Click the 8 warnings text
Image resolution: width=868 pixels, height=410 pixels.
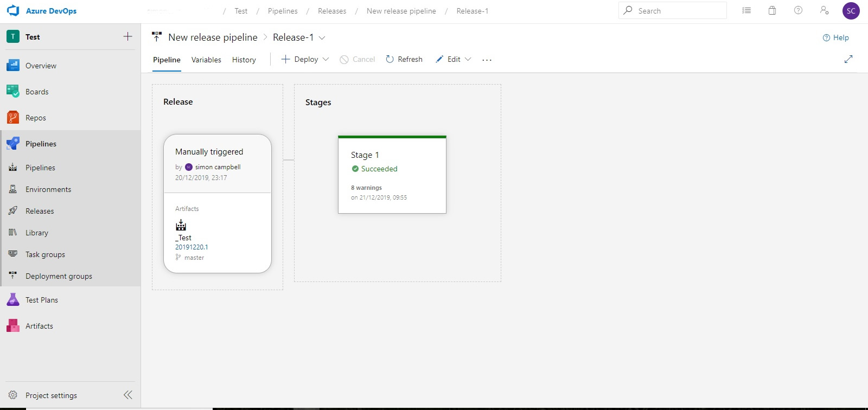366,188
